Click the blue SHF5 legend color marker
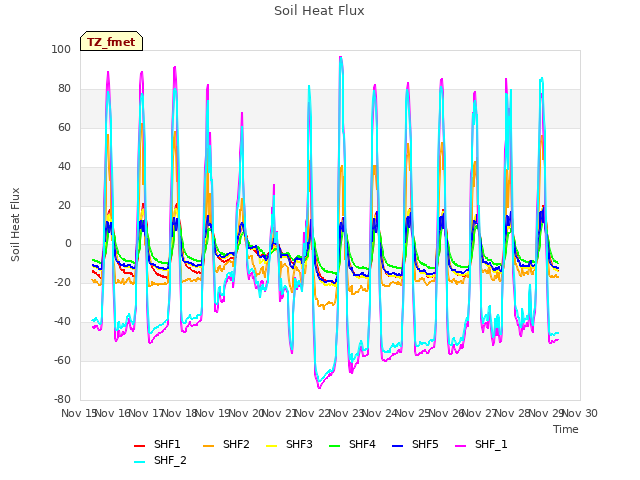The width and height of the screenshot is (640, 480). pyautogui.click(x=398, y=446)
